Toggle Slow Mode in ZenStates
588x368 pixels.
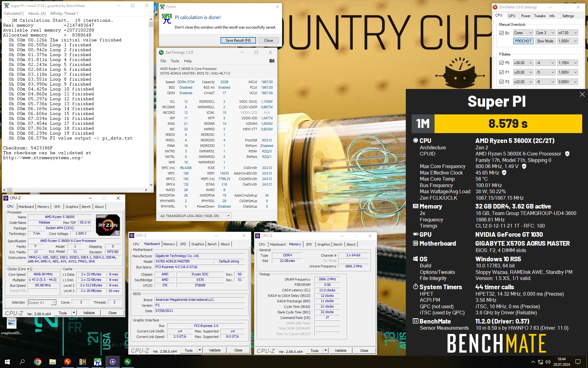pyautogui.click(x=545, y=41)
